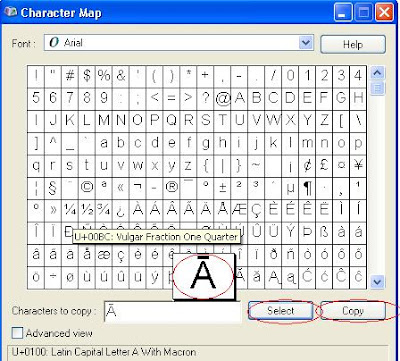Pick the registered ® symbol cell
The width and height of the screenshot is (400, 361).
click(x=171, y=188)
